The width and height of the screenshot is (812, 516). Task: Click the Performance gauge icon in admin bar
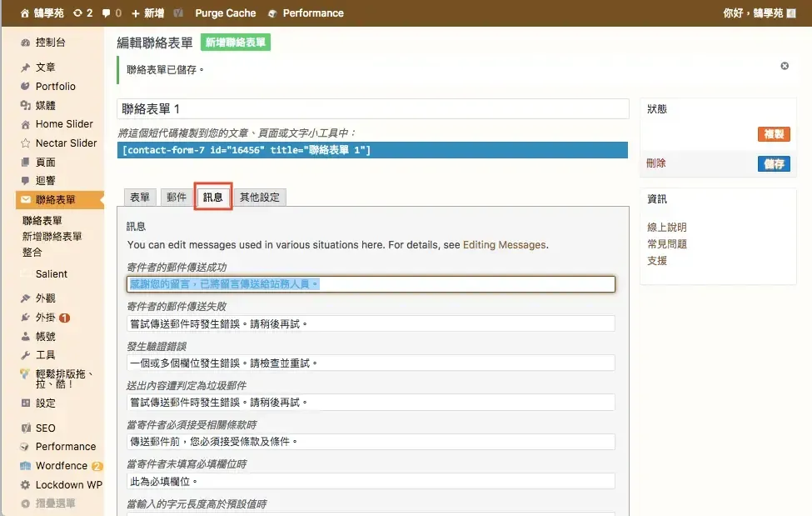[272, 13]
